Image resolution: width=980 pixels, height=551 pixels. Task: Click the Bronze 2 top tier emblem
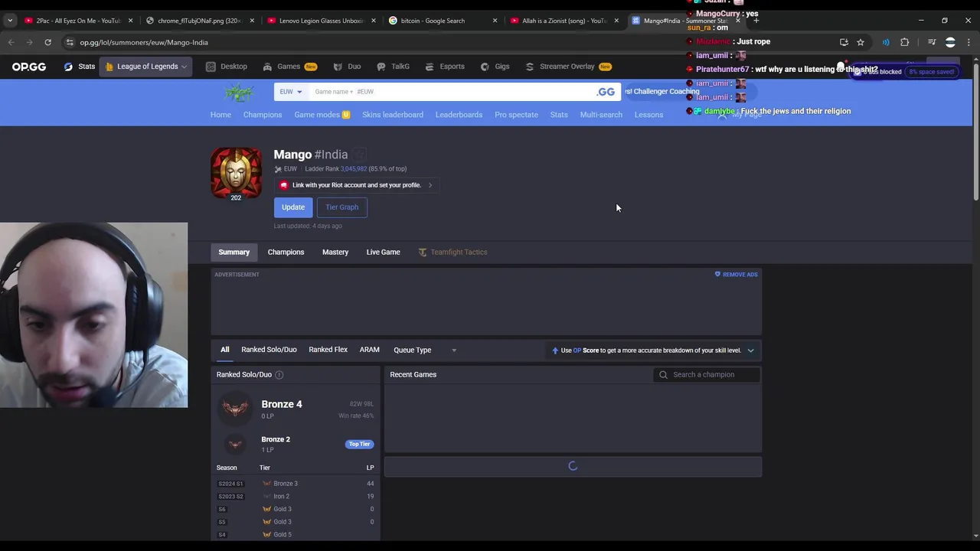[235, 444]
